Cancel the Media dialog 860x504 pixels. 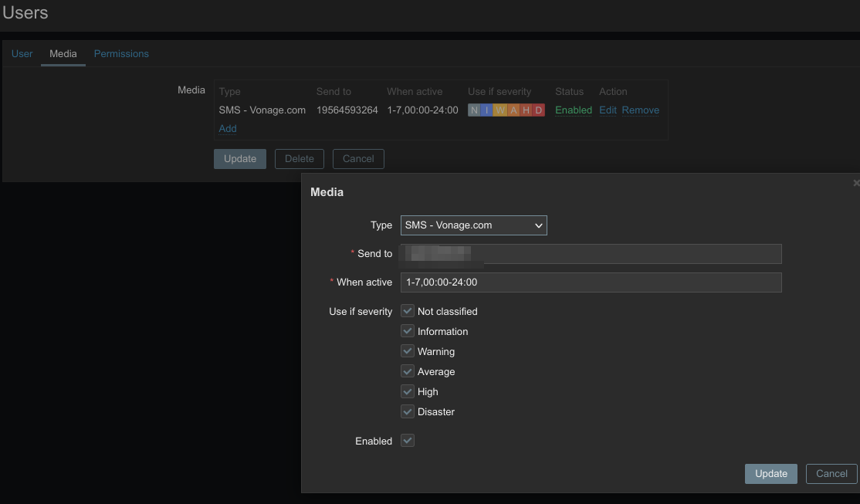[831, 474]
